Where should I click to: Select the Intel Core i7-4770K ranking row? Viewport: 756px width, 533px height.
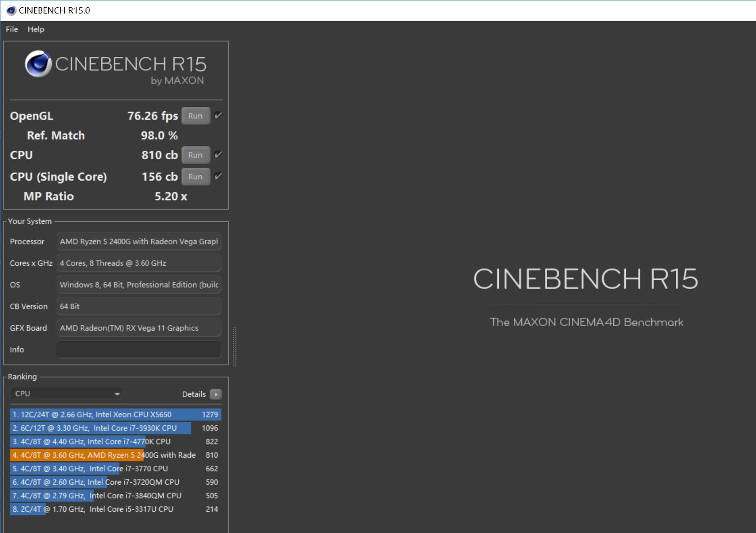coord(116,442)
